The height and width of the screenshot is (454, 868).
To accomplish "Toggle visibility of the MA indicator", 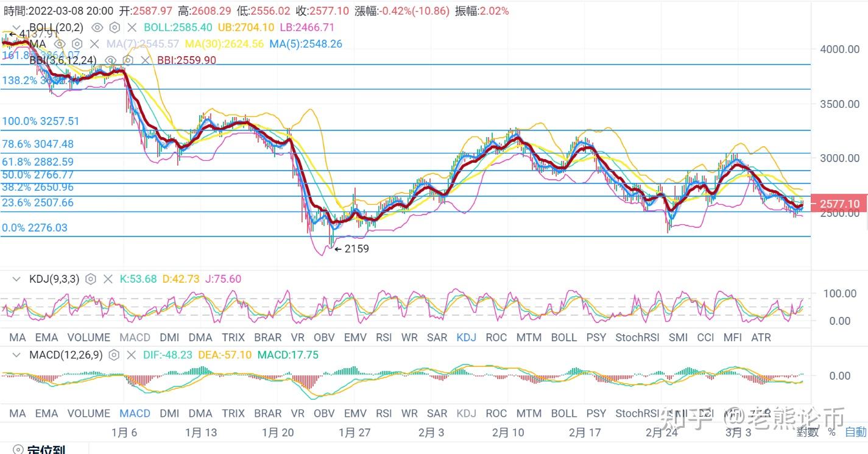I will pos(59,44).
